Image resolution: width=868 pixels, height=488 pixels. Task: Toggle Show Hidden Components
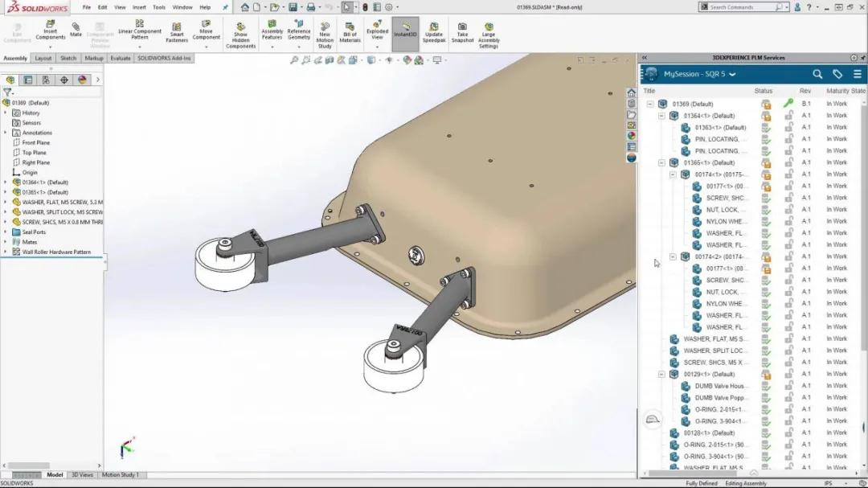coord(240,32)
